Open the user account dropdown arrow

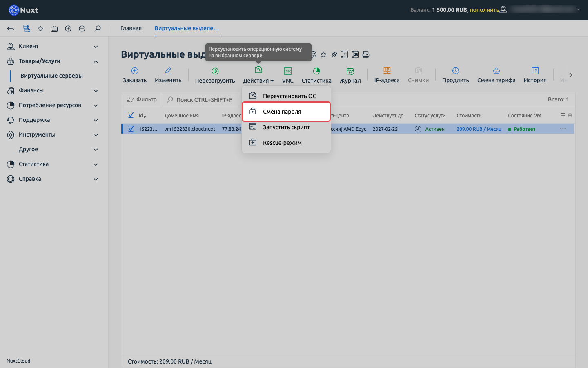(578, 9)
